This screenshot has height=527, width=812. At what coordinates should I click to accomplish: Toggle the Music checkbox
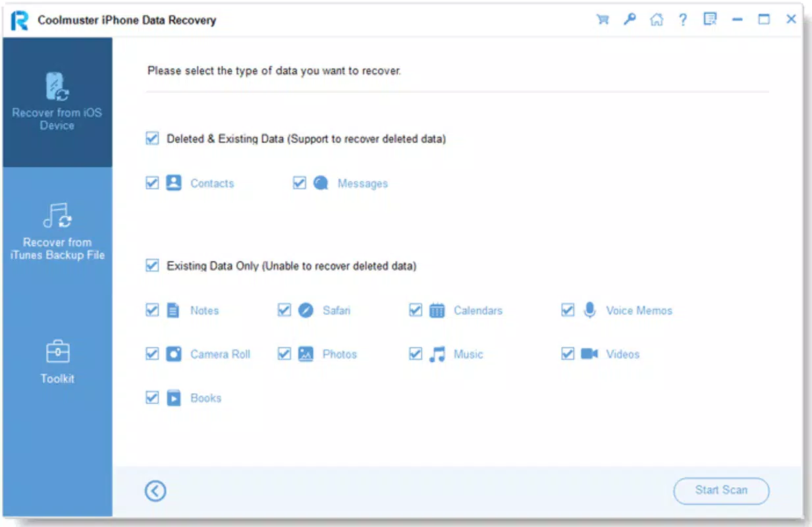tap(416, 354)
